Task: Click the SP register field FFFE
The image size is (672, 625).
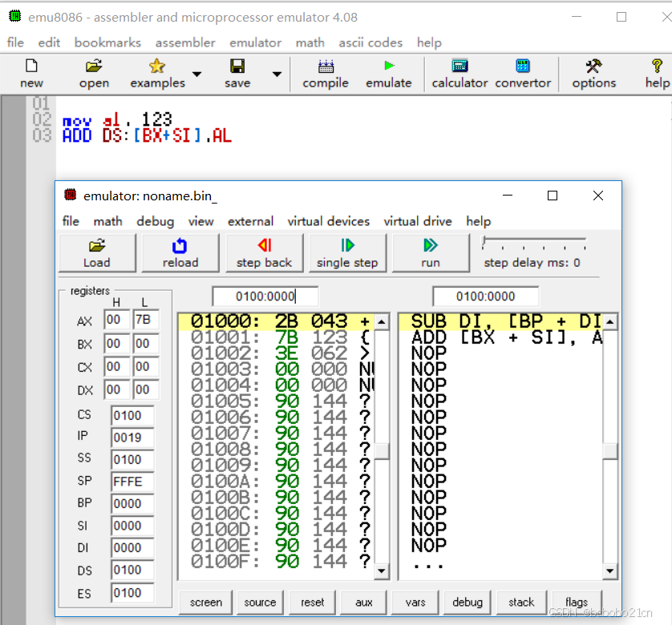Action: (132, 482)
